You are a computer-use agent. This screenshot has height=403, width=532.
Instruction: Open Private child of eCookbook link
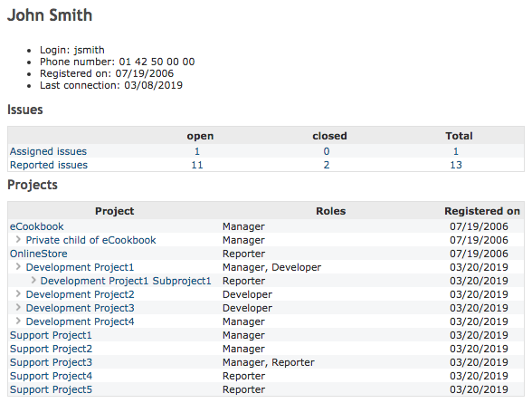pos(90,240)
